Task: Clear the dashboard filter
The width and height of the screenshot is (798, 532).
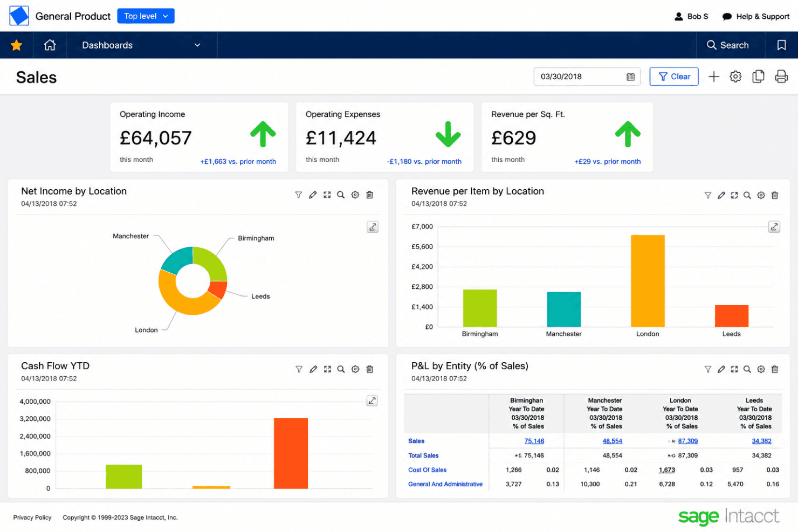Action: tap(674, 77)
